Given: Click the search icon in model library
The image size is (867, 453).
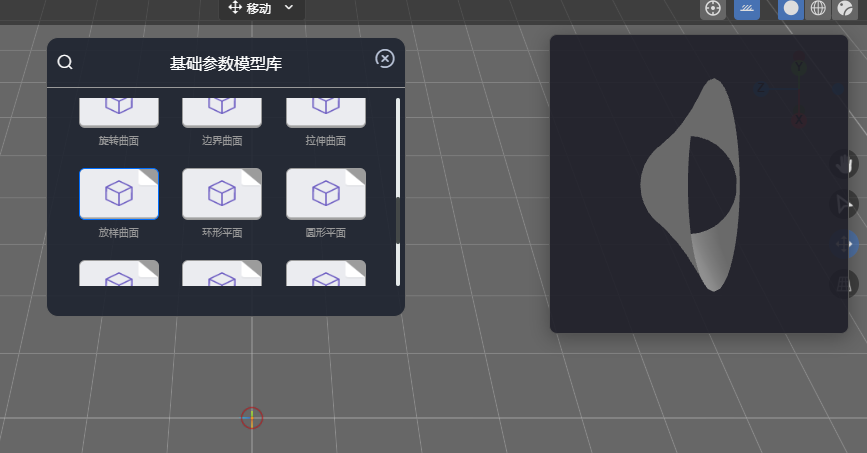Looking at the screenshot, I should click(x=65, y=62).
